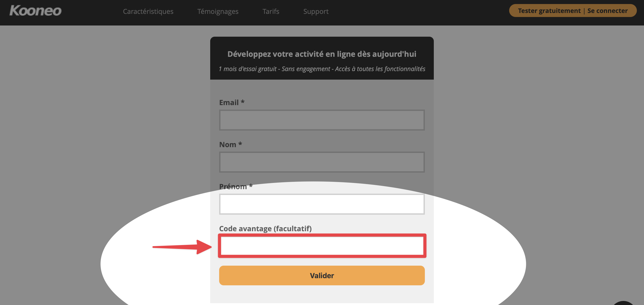Click the Code avantage (facultatif) label

(x=265, y=229)
